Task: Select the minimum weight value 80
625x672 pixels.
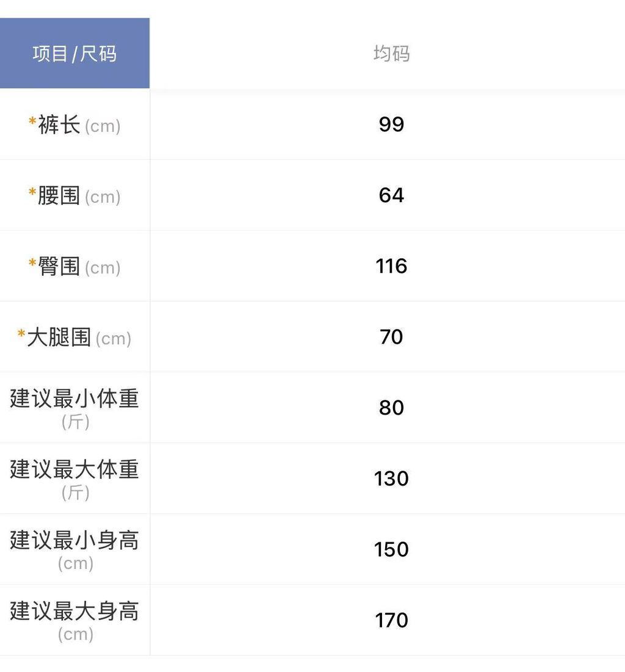Action: [x=391, y=408]
